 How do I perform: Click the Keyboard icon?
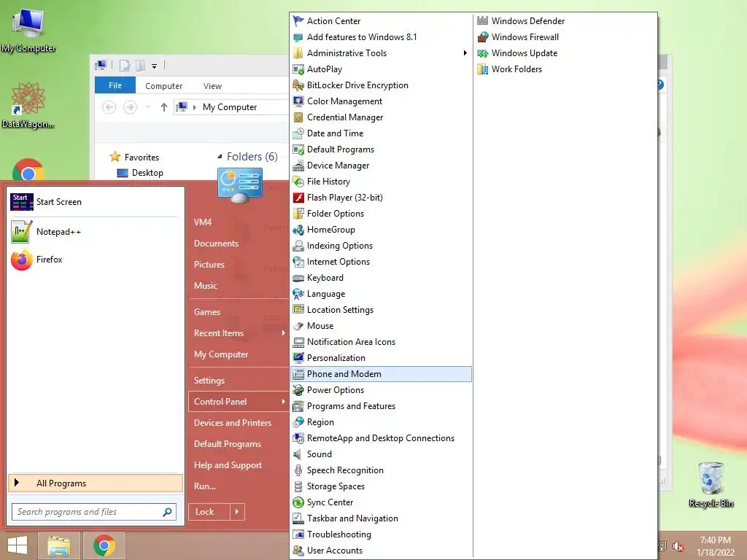pyautogui.click(x=298, y=278)
